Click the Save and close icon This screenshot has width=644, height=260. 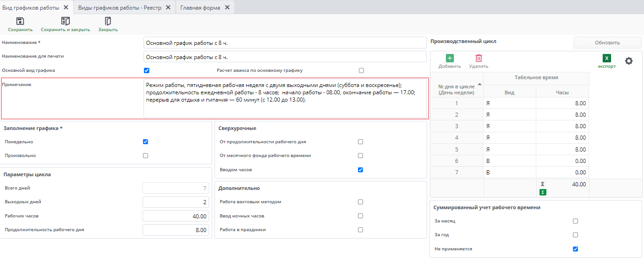coord(65,21)
